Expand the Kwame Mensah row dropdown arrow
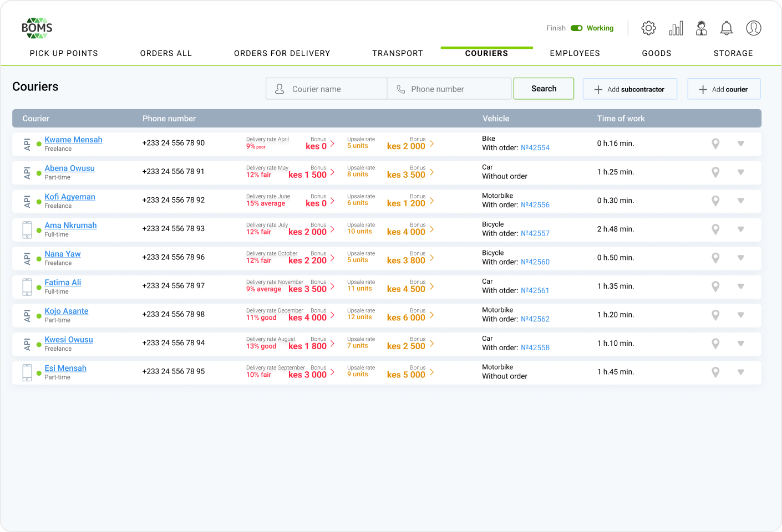 [740, 144]
